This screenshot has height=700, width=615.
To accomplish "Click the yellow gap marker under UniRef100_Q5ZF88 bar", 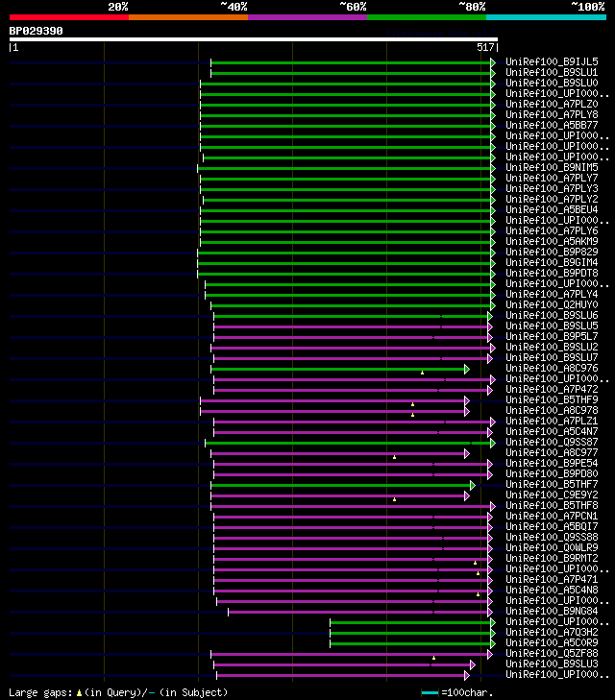I will click(x=433, y=658).
